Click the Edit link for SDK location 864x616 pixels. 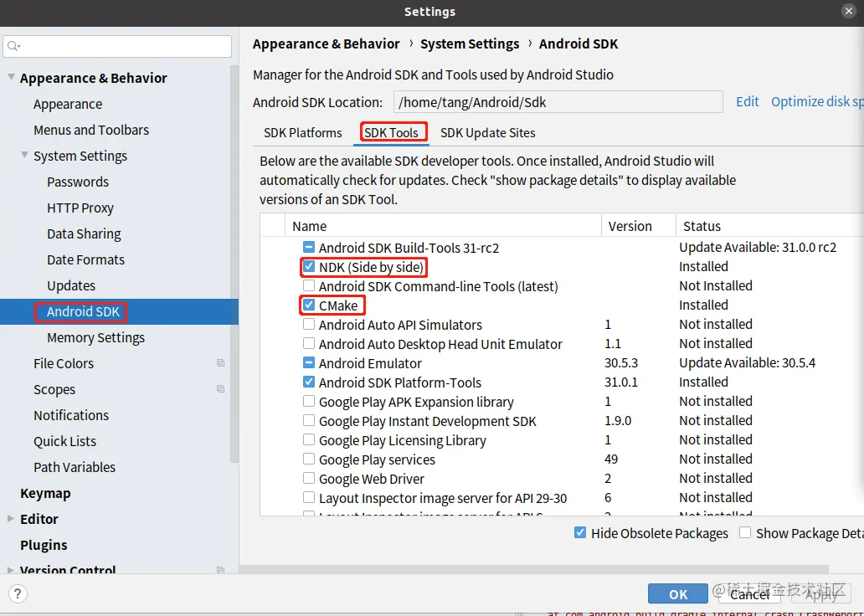click(747, 101)
